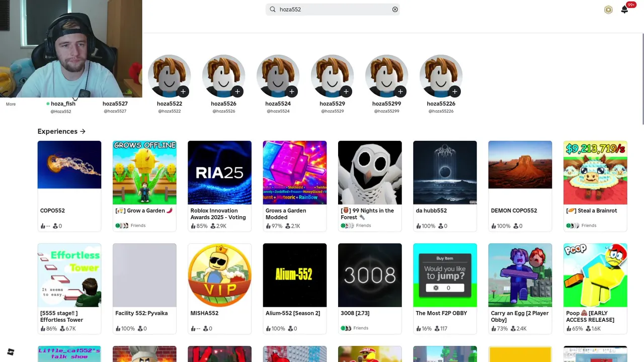
Task: Click the Grows a Garden Modded title
Action: pos(286,214)
